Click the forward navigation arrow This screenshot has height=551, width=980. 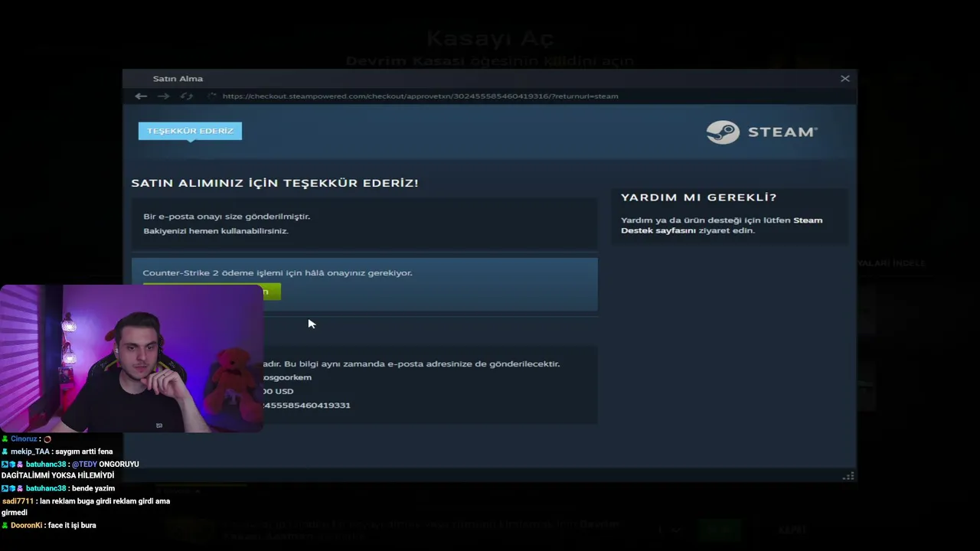point(163,96)
